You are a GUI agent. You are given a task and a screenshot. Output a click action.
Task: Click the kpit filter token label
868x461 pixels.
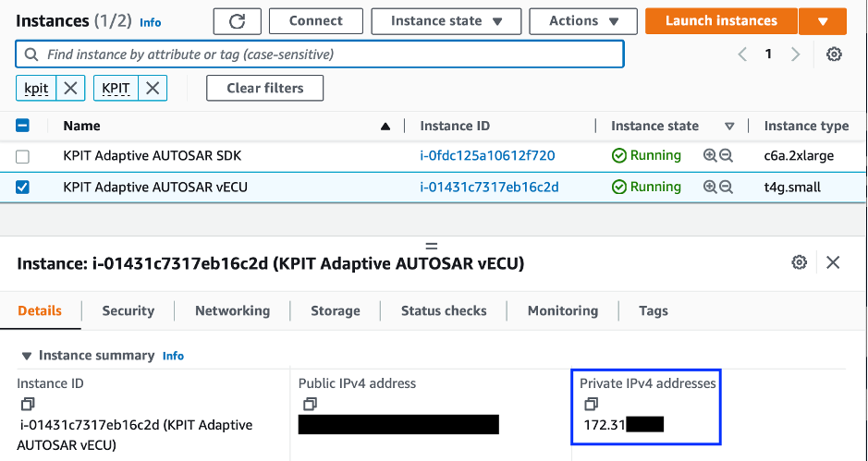37,88
